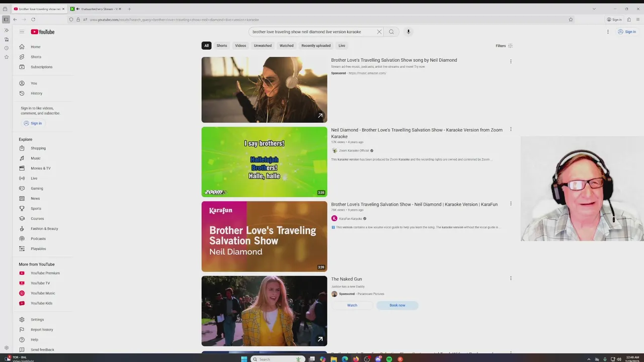Switch to thatwantedhero Stream browser tab

click(96, 9)
